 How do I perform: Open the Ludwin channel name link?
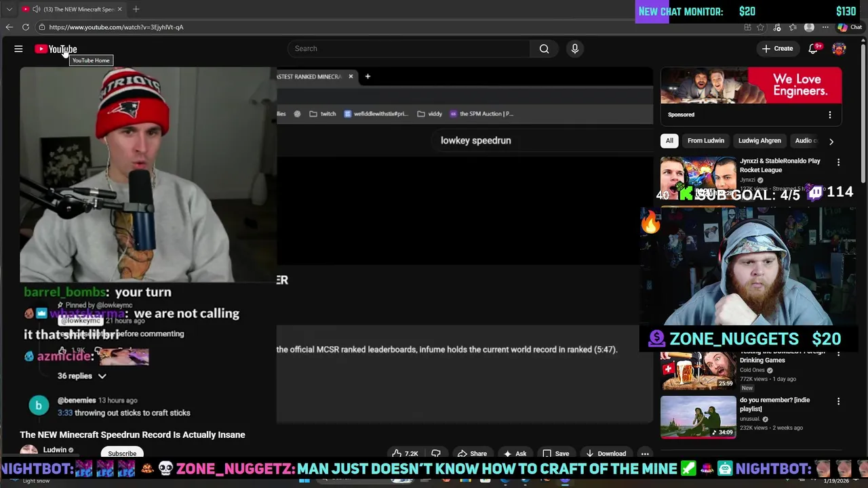point(55,450)
